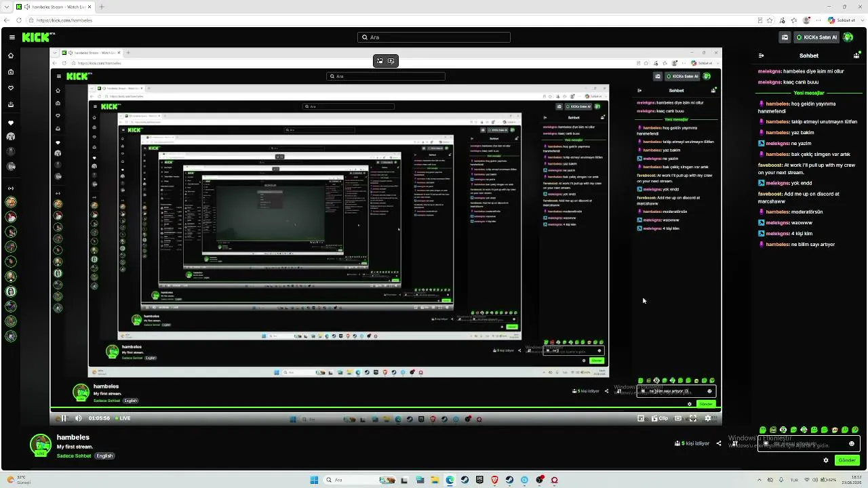Open the hambeles streamer avatar below the video
This screenshot has height=488, width=868.
(41, 445)
